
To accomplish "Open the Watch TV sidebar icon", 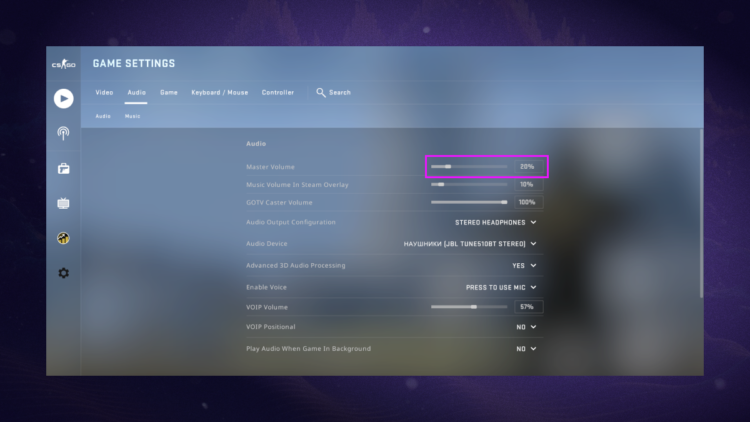I will tap(64, 203).
